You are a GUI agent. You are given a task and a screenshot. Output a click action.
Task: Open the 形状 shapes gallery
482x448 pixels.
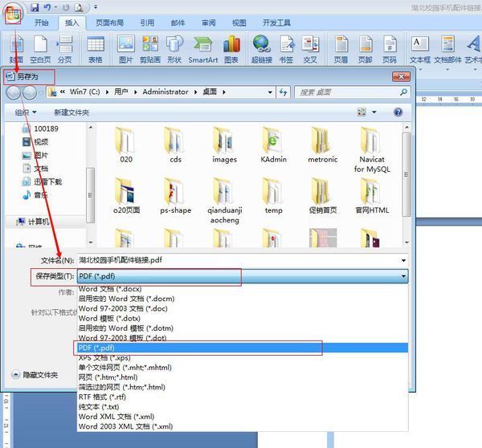174,48
